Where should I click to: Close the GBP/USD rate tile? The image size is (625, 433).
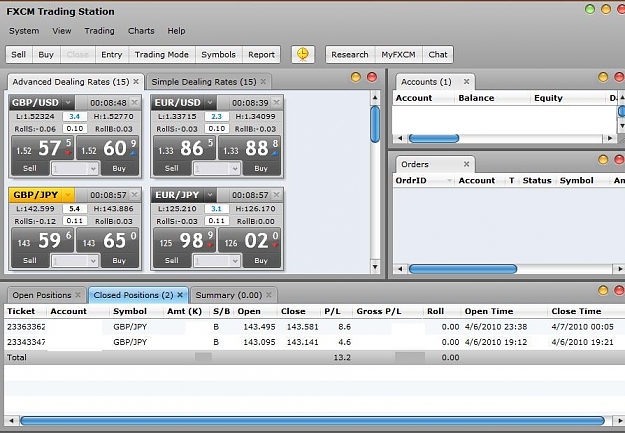tap(135, 102)
